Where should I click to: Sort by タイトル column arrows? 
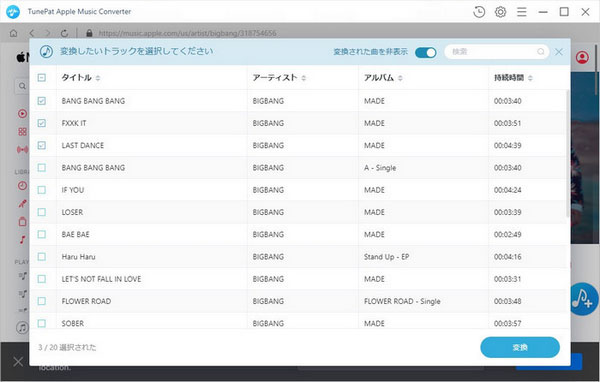[x=98, y=78]
